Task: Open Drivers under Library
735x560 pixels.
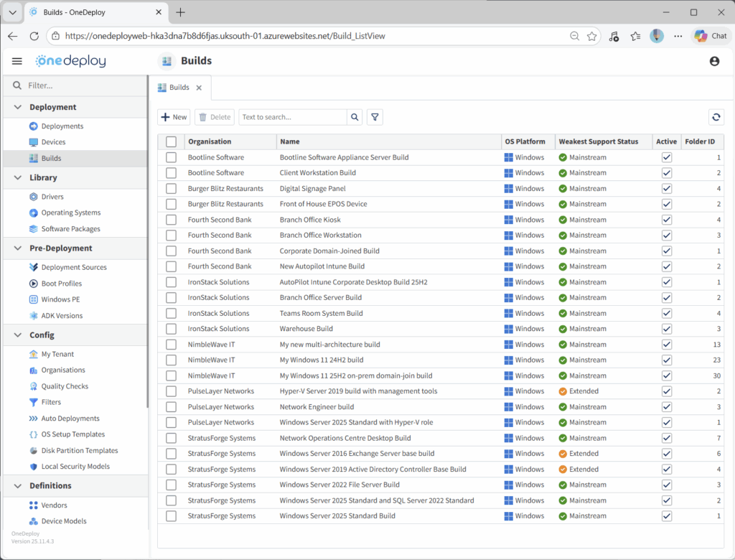Action: [x=52, y=197]
